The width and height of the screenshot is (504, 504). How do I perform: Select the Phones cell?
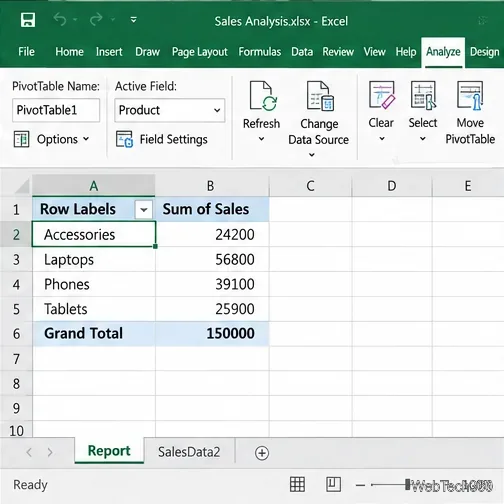point(94,284)
